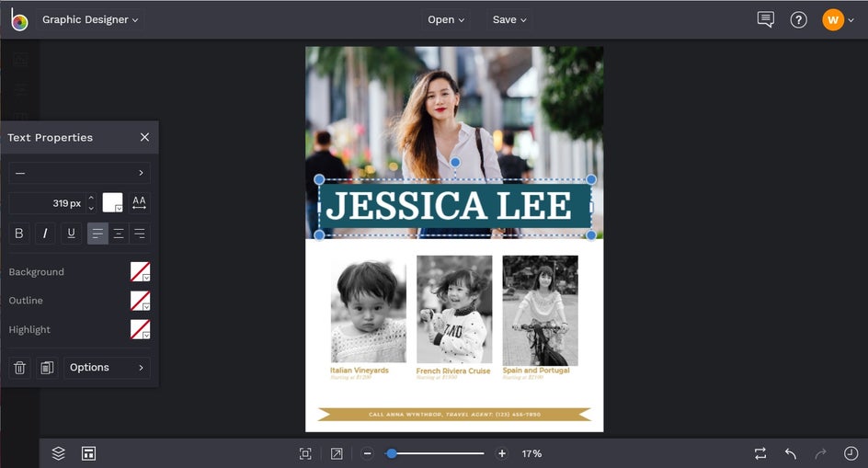
Task: Open the Outline color swatch
Action: point(140,300)
